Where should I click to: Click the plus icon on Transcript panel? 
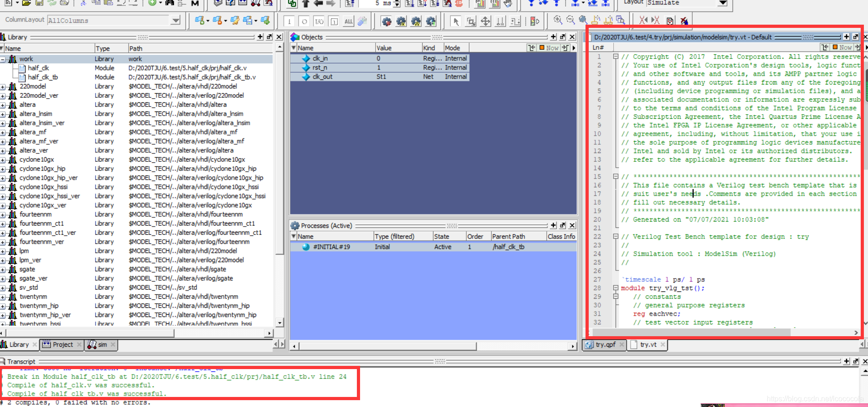(x=847, y=361)
